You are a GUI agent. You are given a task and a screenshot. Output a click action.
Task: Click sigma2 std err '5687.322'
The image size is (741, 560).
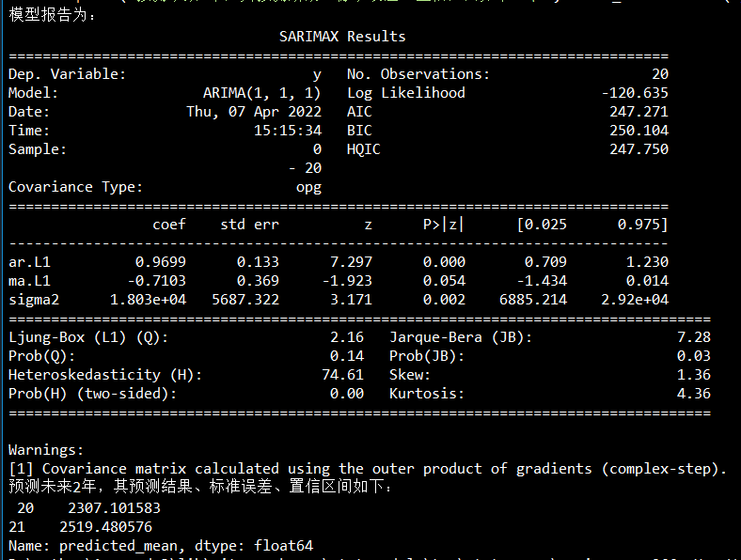click(245, 300)
